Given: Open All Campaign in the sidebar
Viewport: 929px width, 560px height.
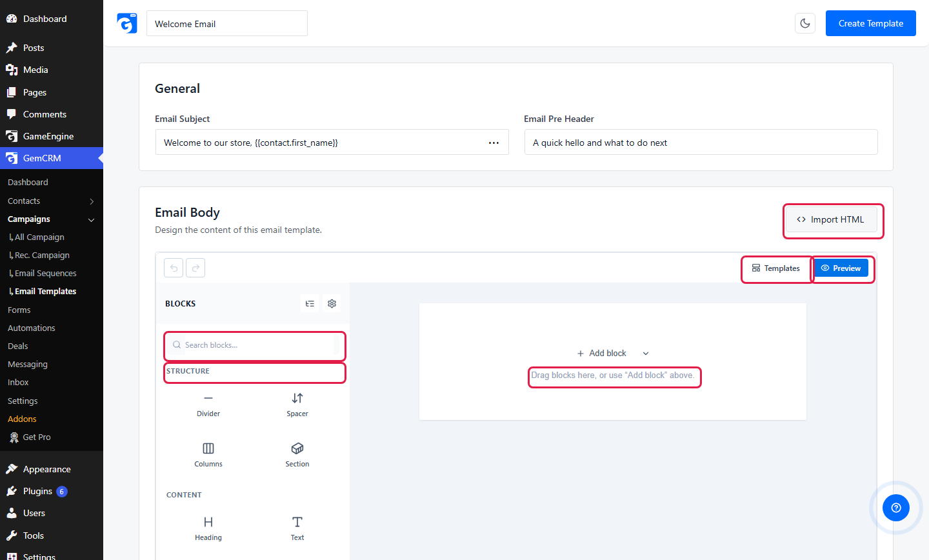Looking at the screenshot, I should (39, 237).
